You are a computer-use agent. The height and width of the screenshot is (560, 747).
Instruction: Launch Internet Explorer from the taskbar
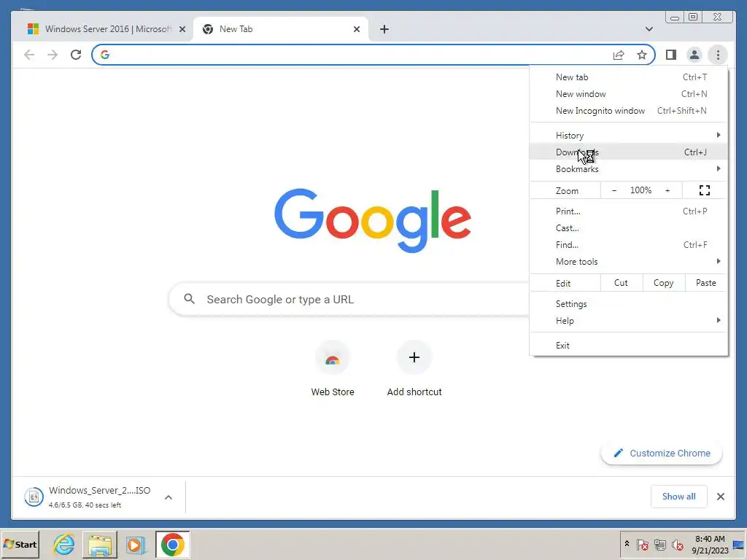click(64, 544)
